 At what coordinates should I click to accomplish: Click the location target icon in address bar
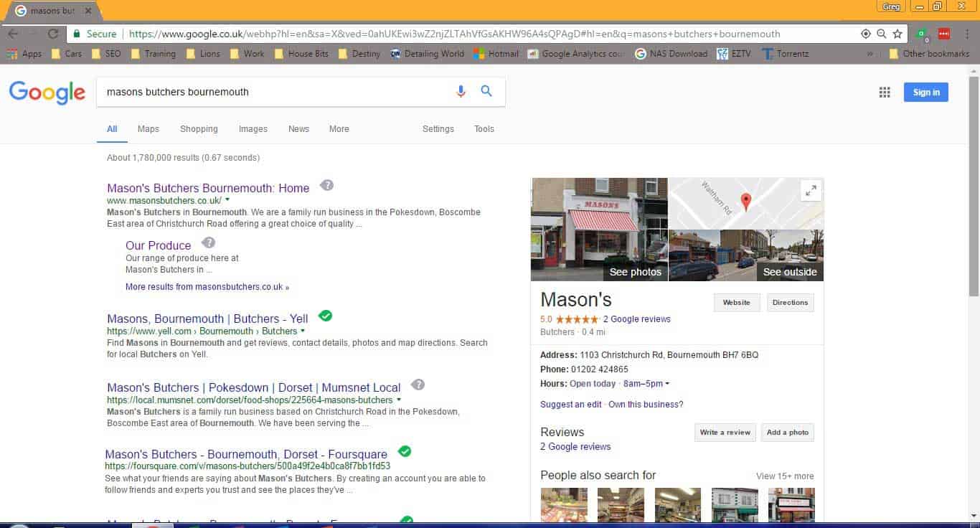pyautogui.click(x=866, y=34)
